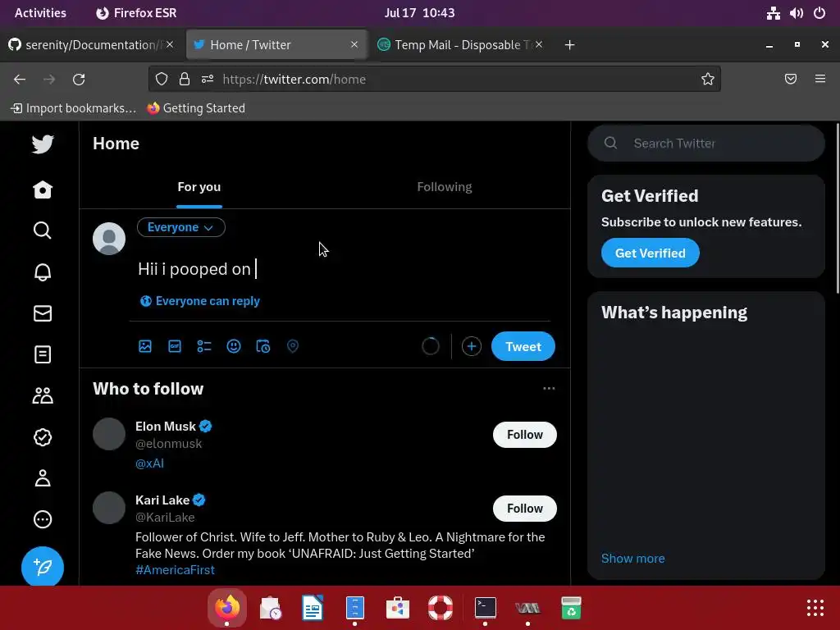Open the system power menu
840x630 pixels.
(x=819, y=13)
